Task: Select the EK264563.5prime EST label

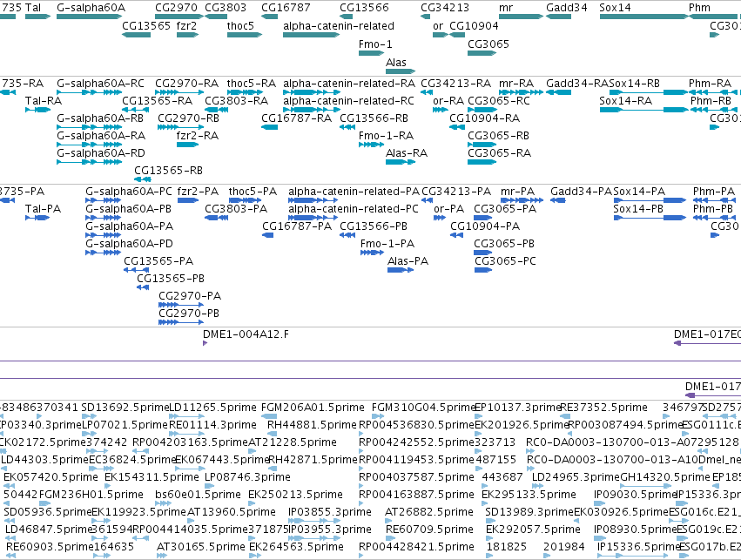Action: click(296, 548)
